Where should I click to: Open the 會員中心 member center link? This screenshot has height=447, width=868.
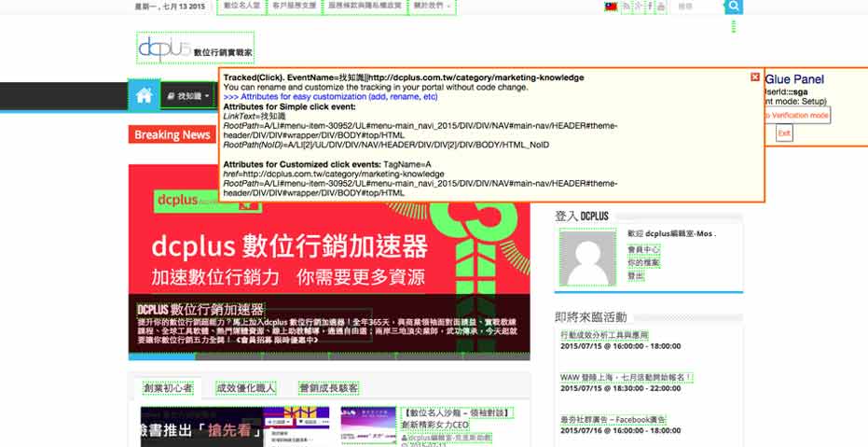coord(643,250)
